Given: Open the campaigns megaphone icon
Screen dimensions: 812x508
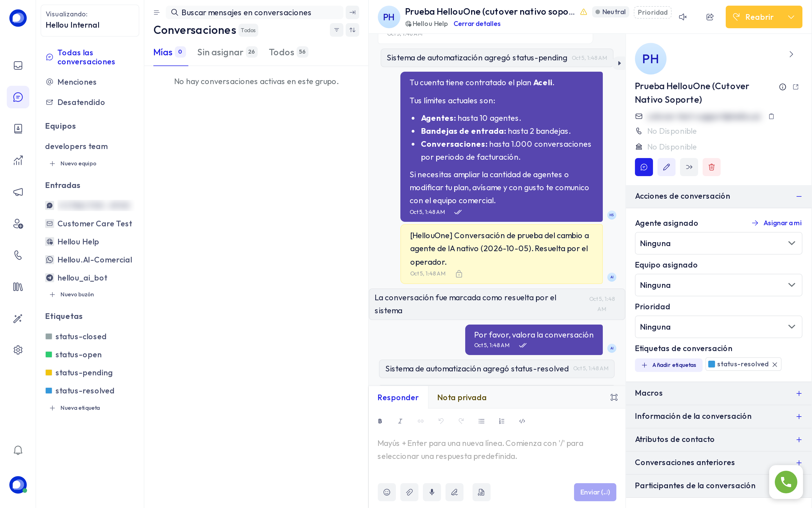Looking at the screenshot, I should [18, 192].
